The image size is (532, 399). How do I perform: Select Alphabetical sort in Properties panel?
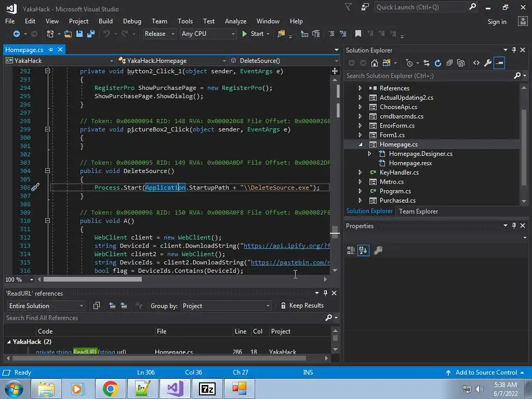tap(363, 250)
